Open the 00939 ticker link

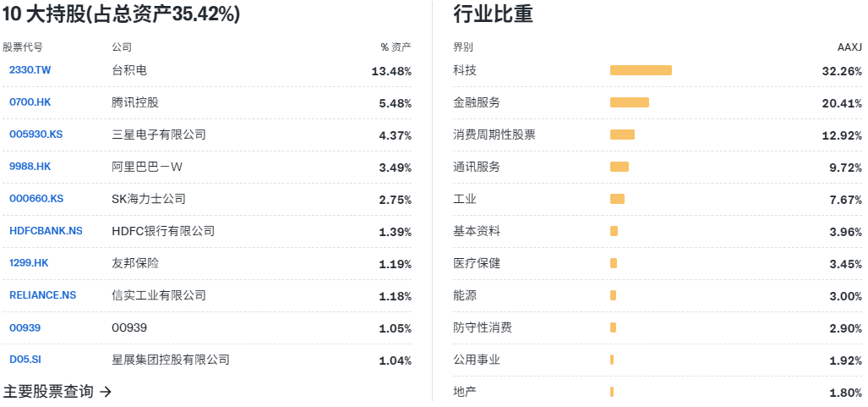tap(25, 327)
